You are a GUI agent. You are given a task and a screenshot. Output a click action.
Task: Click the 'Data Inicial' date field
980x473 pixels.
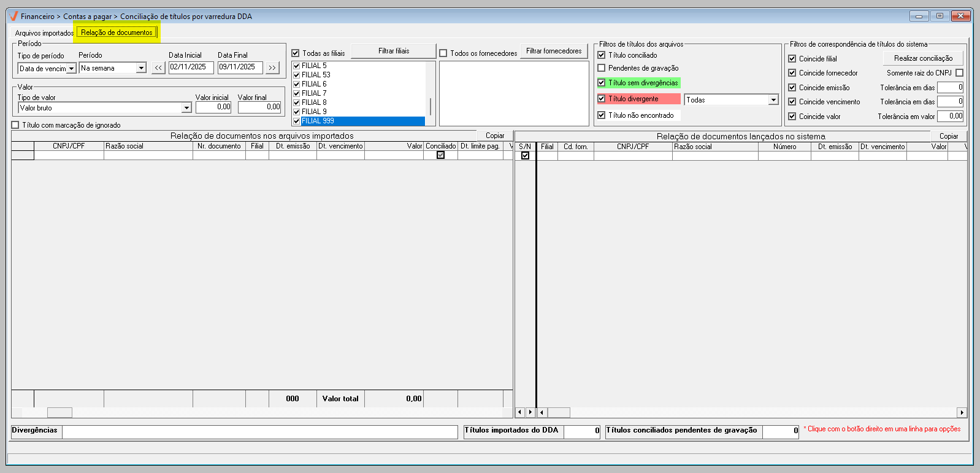coord(191,67)
